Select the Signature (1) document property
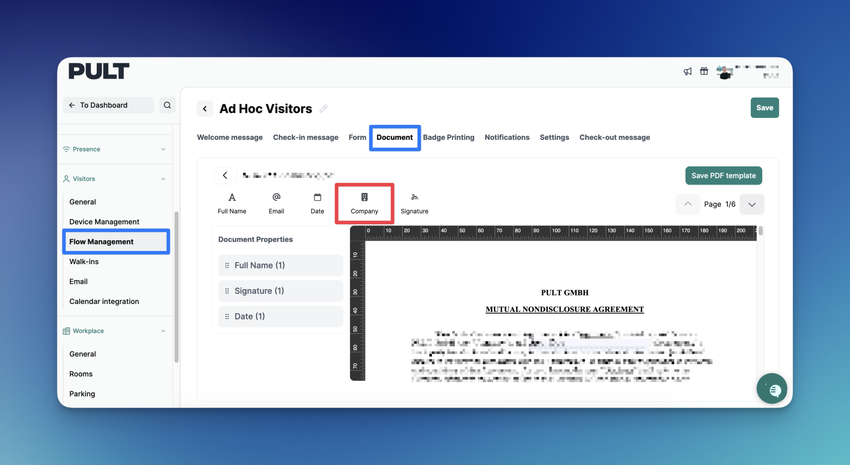 click(281, 291)
